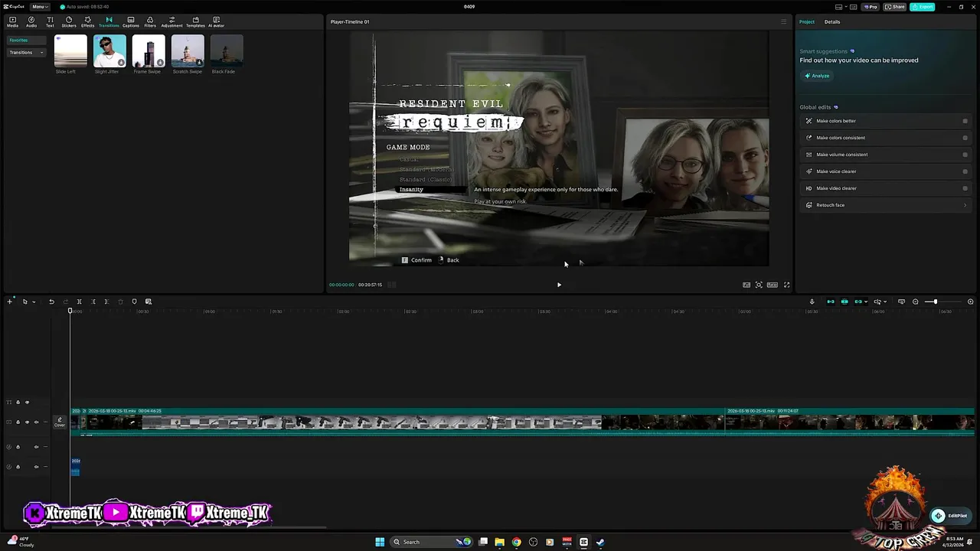Click the Export button
The height and width of the screenshot is (551, 980).
coord(923,7)
